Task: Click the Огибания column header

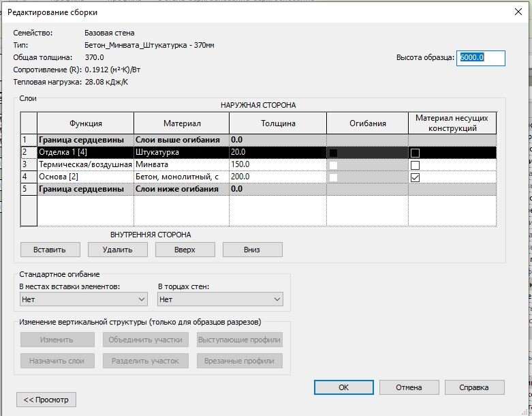Action: 367,123
